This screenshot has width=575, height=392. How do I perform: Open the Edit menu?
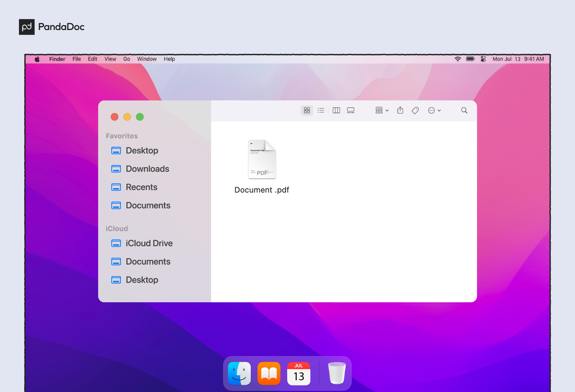92,59
